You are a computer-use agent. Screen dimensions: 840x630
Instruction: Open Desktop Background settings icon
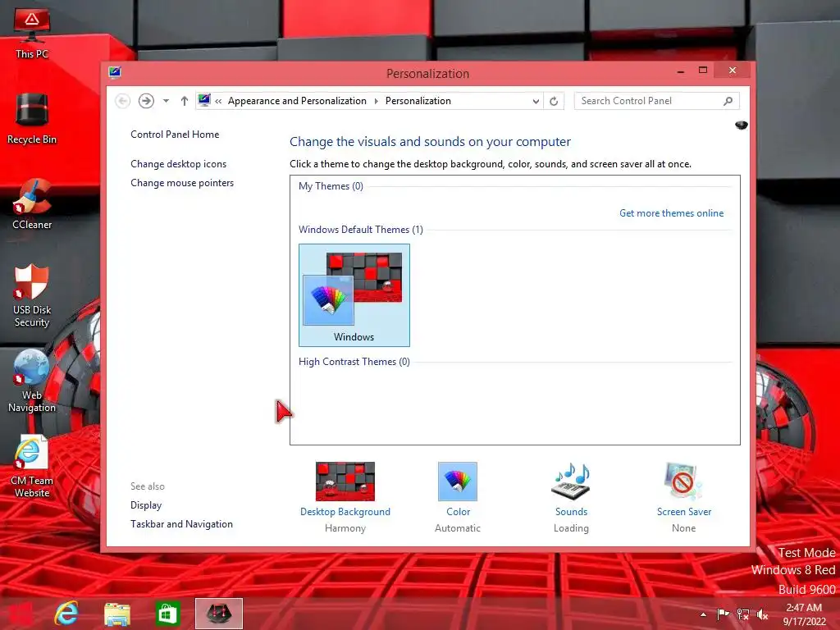[345, 481]
